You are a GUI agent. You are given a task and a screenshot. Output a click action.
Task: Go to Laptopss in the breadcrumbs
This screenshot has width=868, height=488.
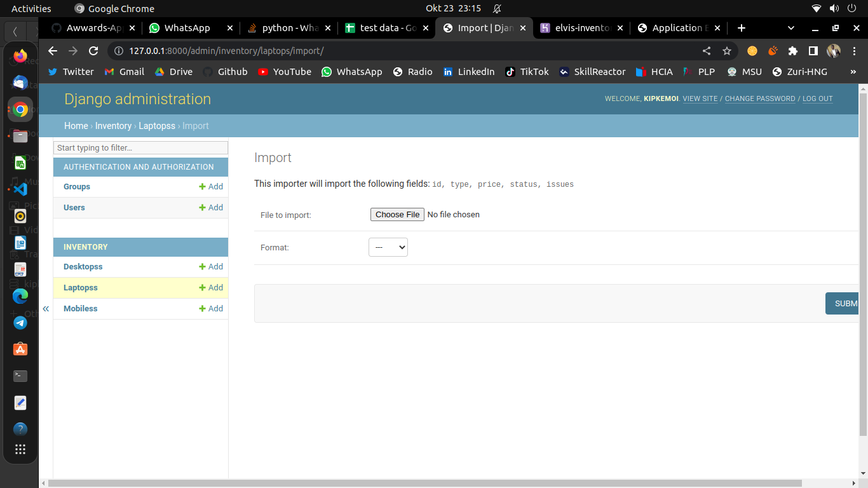157,126
